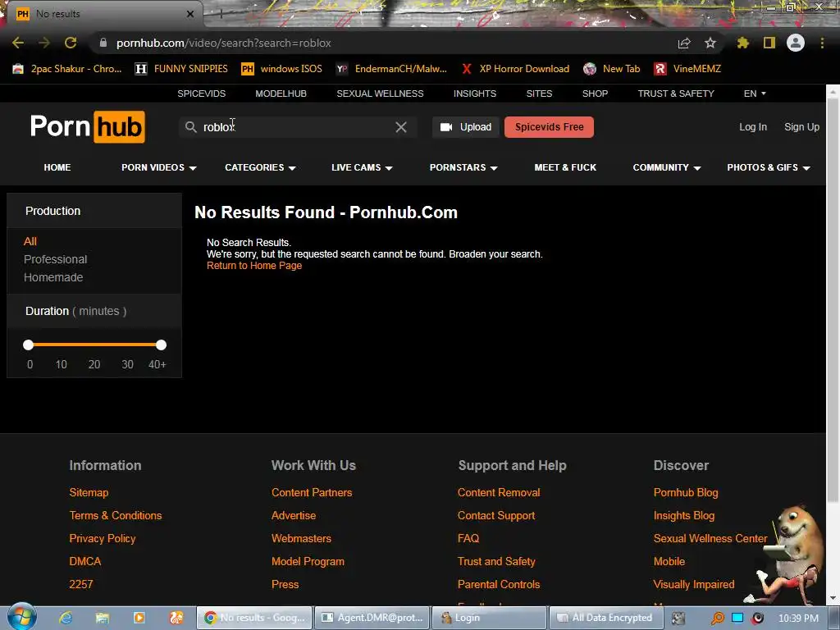Open 'SPICEVIDS' in the top bar
840x630 pixels.
coord(202,94)
